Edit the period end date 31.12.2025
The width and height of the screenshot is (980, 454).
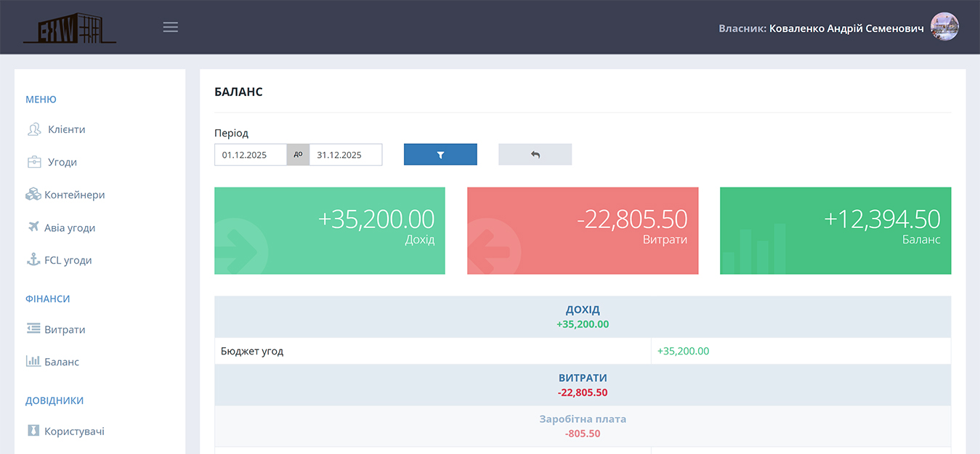[x=345, y=155]
